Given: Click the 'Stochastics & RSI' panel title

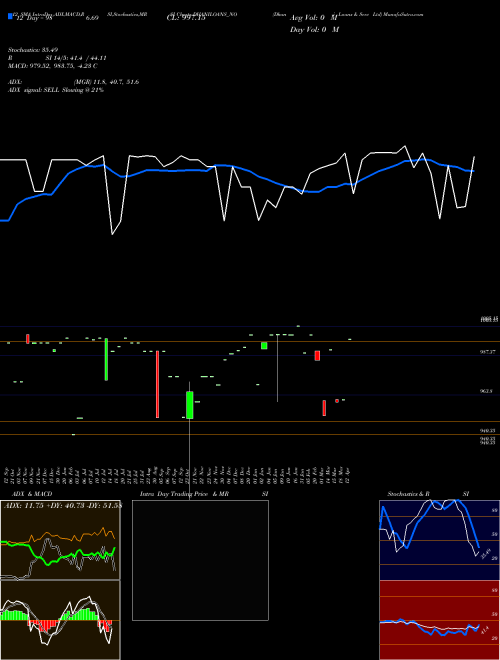Looking at the screenshot, I should pyautogui.click(x=428, y=494).
